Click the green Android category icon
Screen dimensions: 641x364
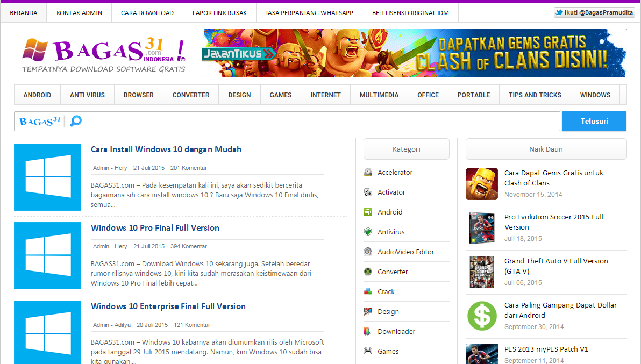click(368, 212)
